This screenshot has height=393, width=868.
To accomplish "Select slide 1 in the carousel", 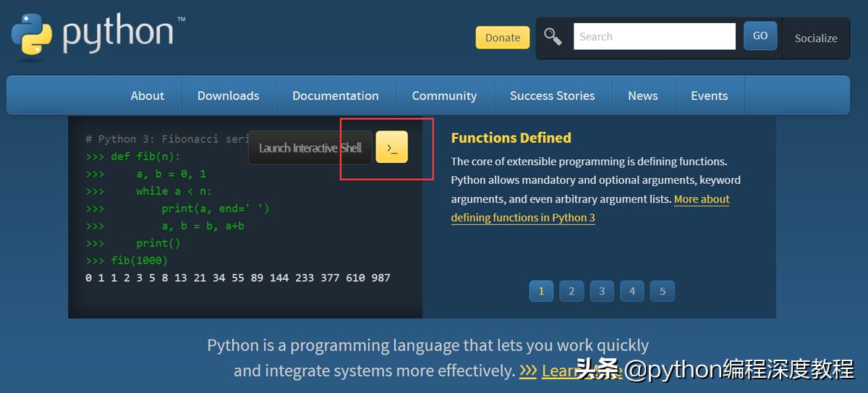I will 541,291.
